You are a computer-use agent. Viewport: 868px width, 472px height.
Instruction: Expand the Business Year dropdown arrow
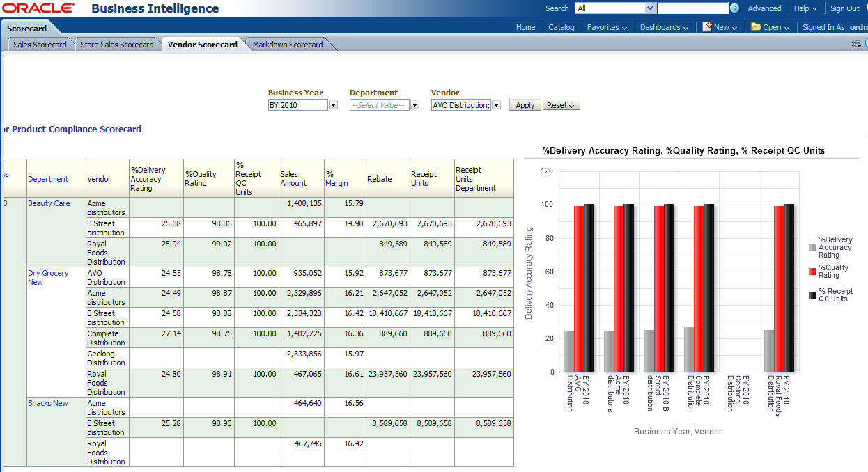click(333, 105)
